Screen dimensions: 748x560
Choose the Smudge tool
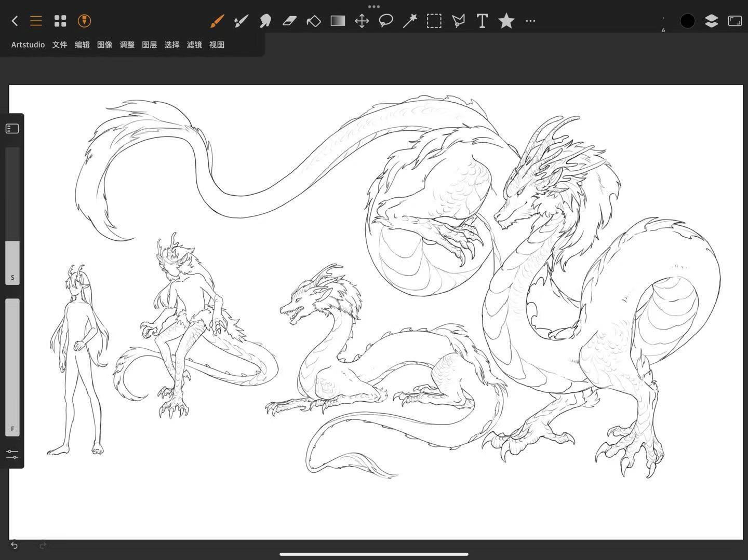265,21
